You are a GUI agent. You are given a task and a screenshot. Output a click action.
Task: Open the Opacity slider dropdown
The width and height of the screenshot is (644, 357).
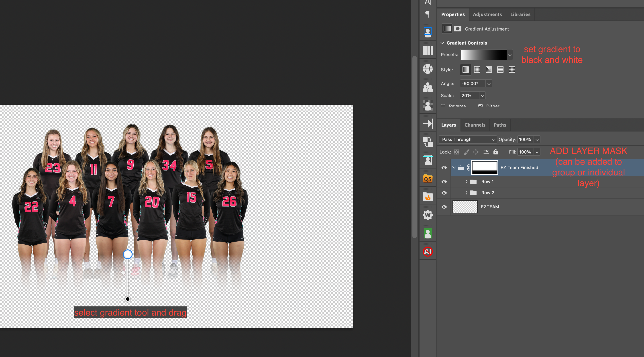[x=537, y=139]
